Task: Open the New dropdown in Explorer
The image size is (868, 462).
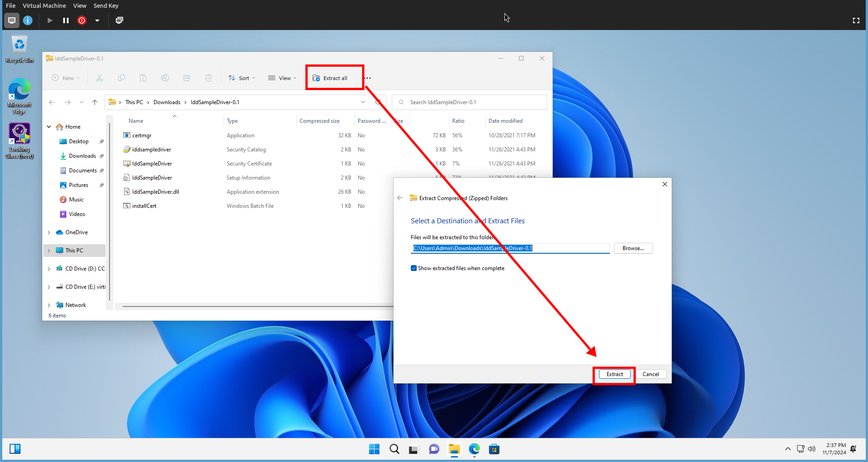Action: pyautogui.click(x=66, y=78)
